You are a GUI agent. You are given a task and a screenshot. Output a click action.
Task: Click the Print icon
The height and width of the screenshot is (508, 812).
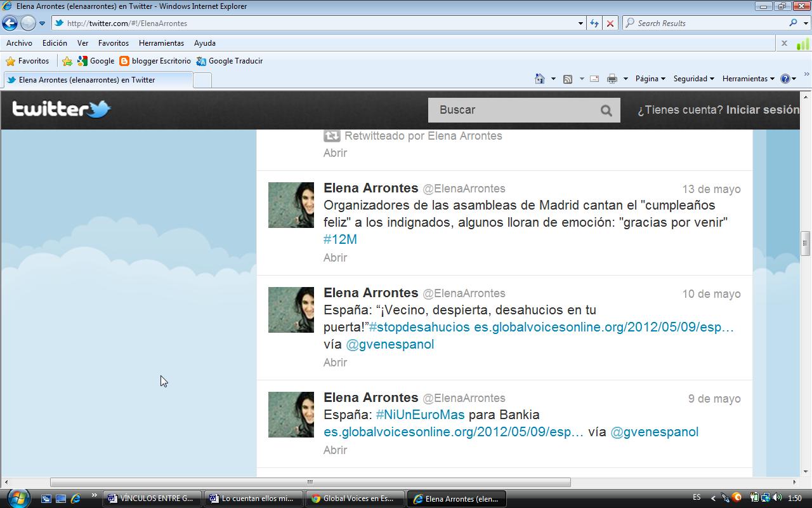coord(612,79)
